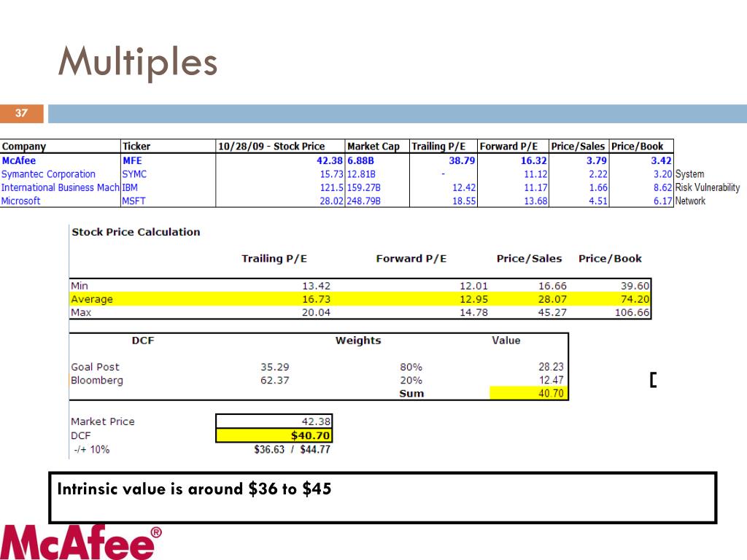Screen dimensions: 747x560
Task: Click Bloomberg DCF value 62.37
Action: tap(275, 380)
